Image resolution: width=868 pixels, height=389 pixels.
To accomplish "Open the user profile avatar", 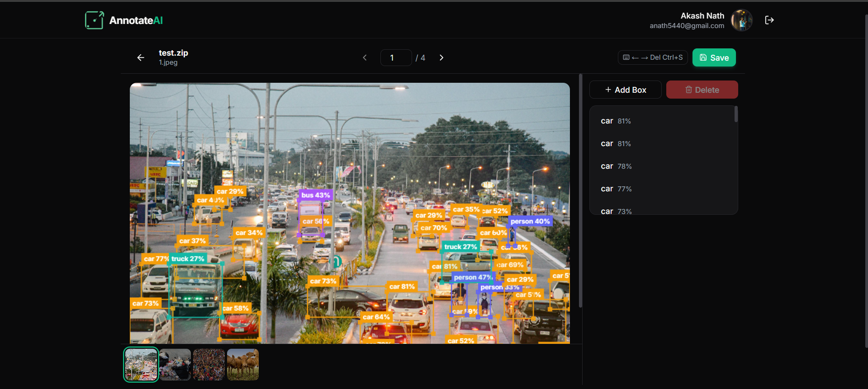I will tap(741, 20).
